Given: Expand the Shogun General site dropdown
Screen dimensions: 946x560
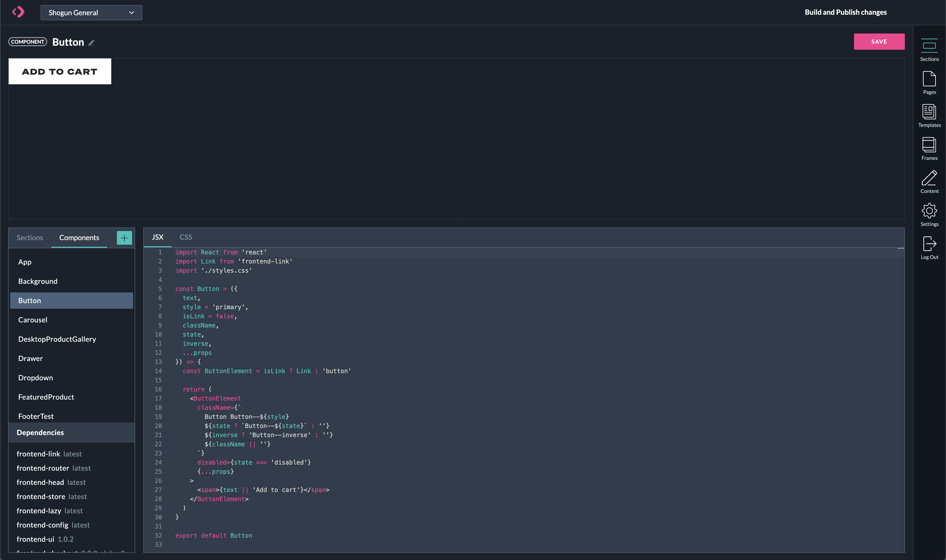Looking at the screenshot, I should pyautogui.click(x=91, y=12).
